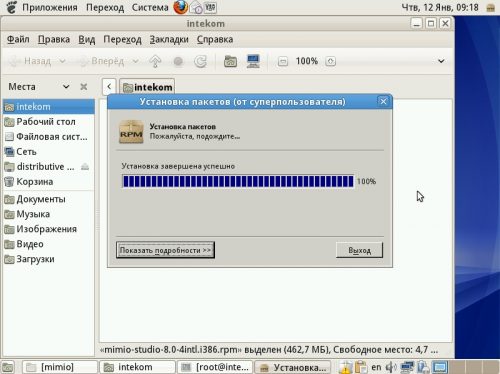
Task: Click the Выход button
Action: click(359, 250)
